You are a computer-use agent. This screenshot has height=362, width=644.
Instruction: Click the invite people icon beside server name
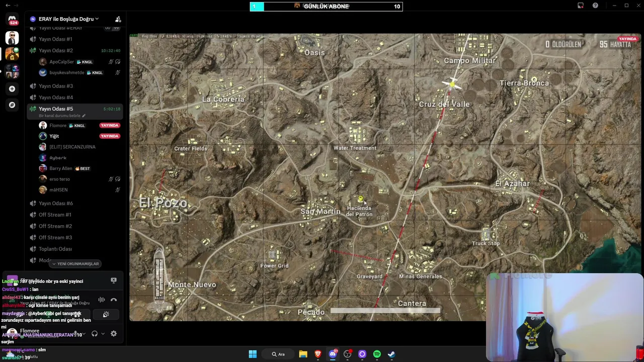click(118, 19)
